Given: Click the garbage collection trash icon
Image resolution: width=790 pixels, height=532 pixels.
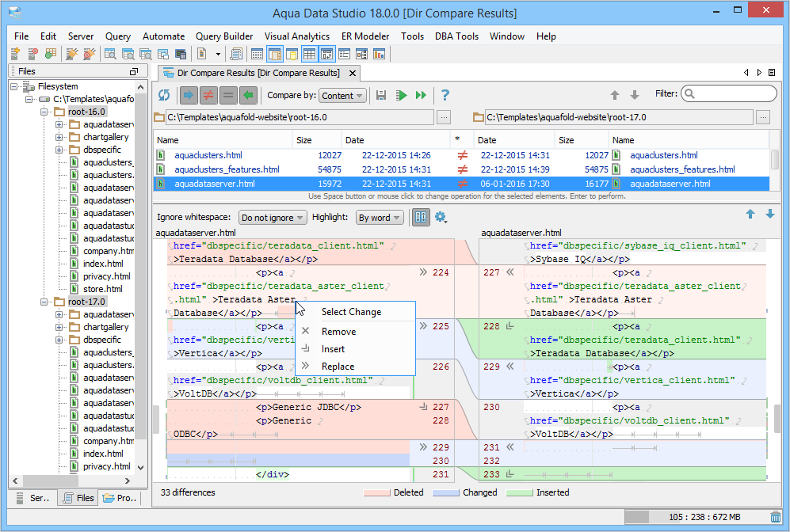Looking at the screenshot, I should point(775,517).
